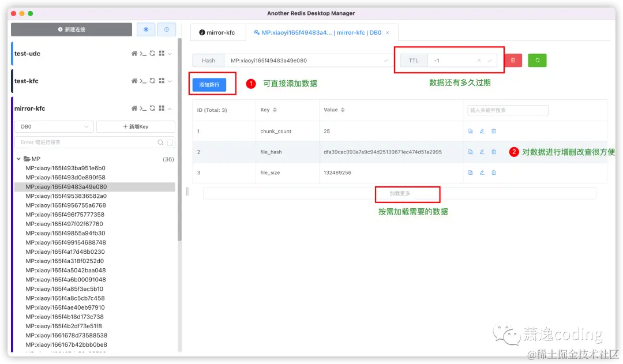Clear TTL with the X icon

coord(479,61)
